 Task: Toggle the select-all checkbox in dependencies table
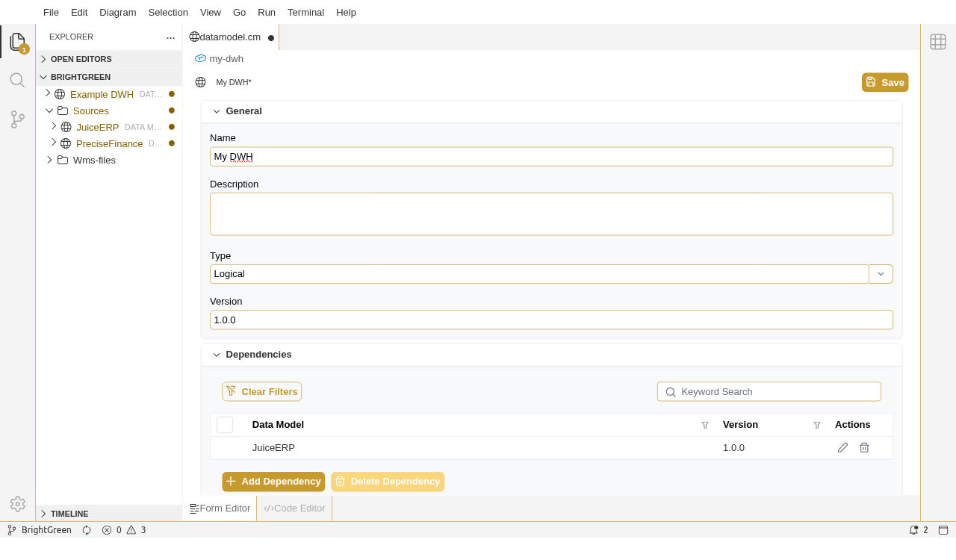(x=225, y=425)
